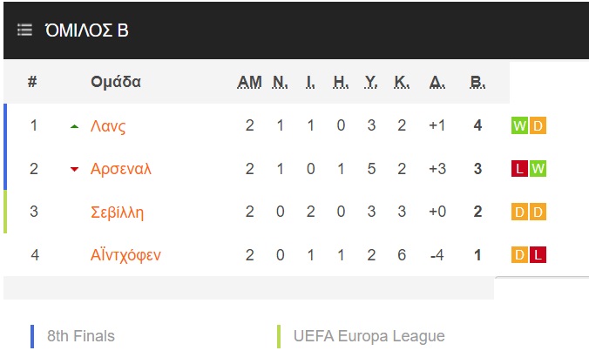Click the red L badge for Αϊντχόφεν
589x364 pixels.
538,255
